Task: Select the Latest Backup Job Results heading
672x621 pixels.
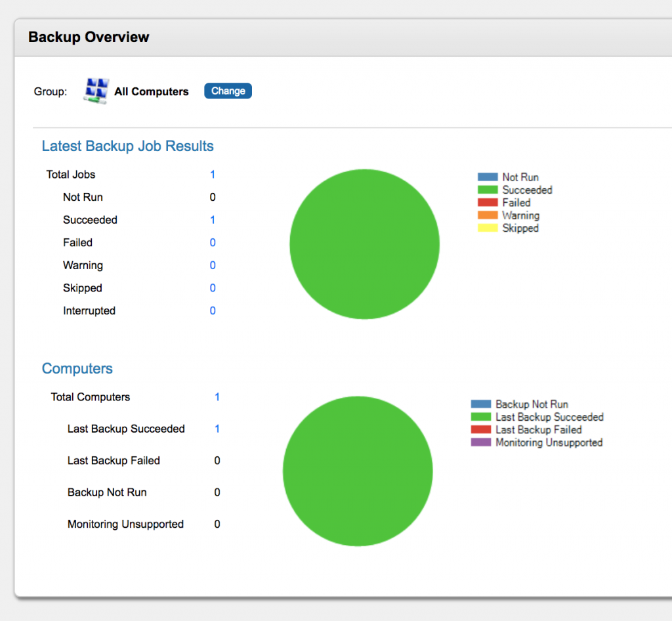Action: click(128, 146)
